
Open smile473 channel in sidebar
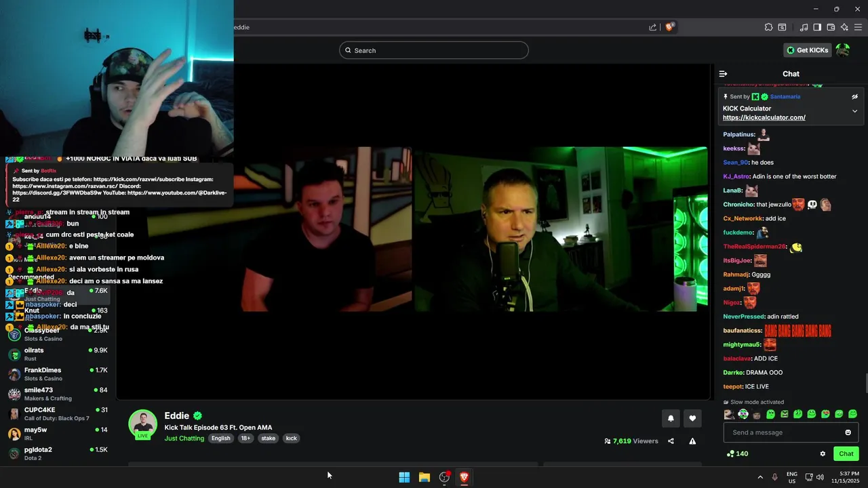[58, 394]
